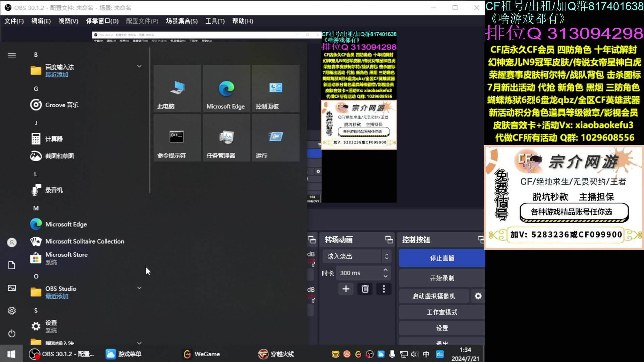Open the 帮助(H) menu
Image resolution: width=644 pixels, height=362 pixels.
(x=243, y=21)
